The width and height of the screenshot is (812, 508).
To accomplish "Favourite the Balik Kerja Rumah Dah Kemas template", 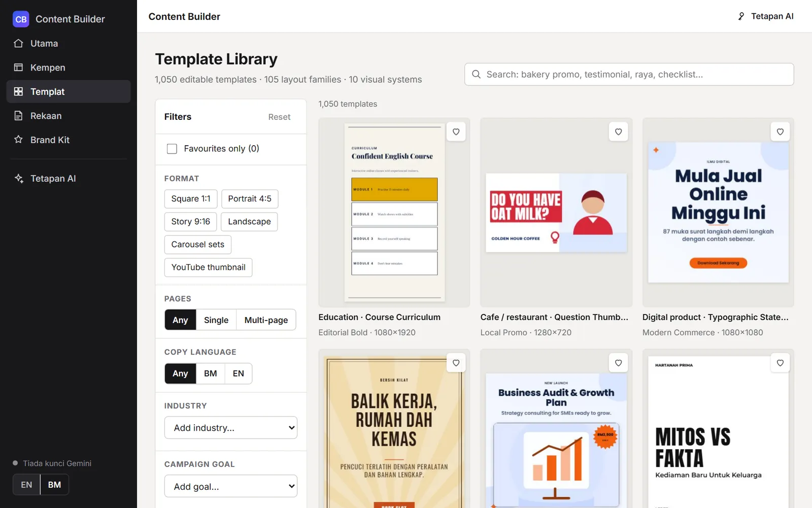I will pyautogui.click(x=456, y=363).
